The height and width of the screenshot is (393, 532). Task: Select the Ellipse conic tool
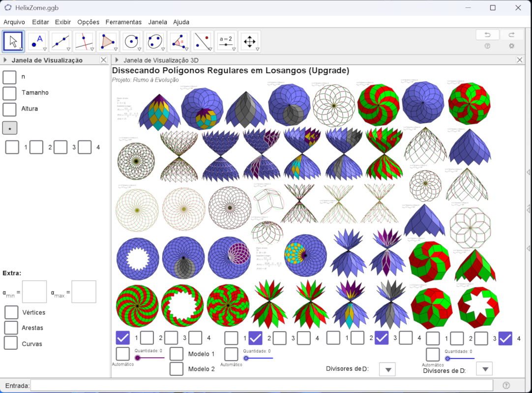coord(155,42)
